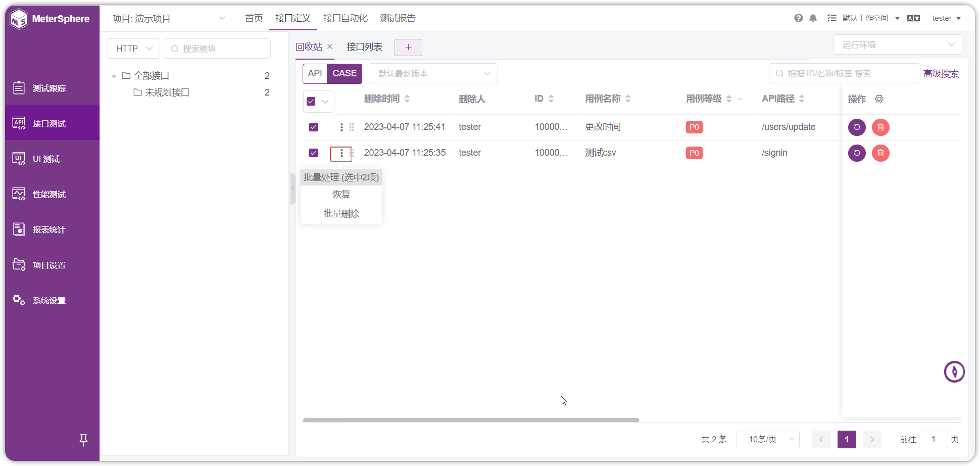
Task: Open the 默认最新版本 version dropdown
Action: [433, 73]
